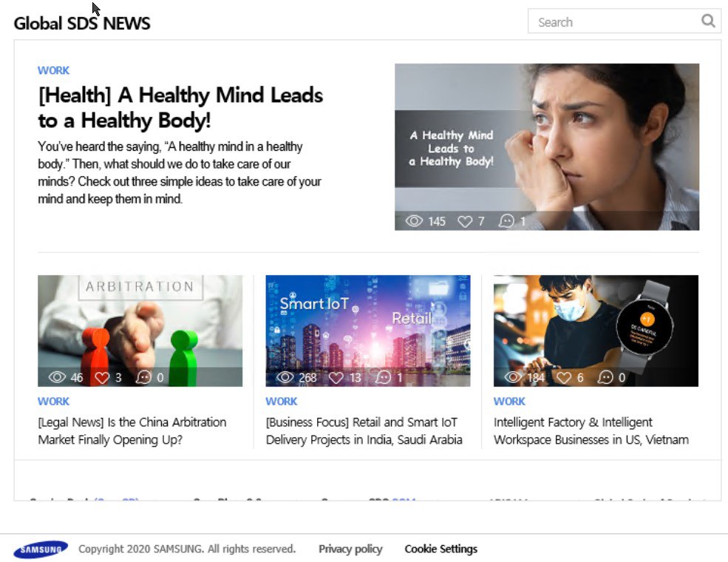The height and width of the screenshot is (562, 728).
Task: Click heart icon on Smart IoT Retail thumbnail
Action: click(336, 378)
